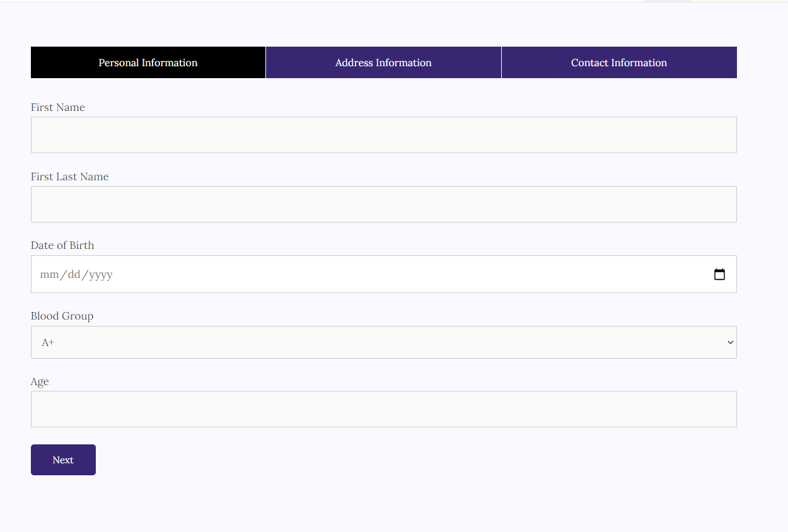Click the A+ selected blood group value
This screenshot has height=532, width=788.
coord(48,342)
